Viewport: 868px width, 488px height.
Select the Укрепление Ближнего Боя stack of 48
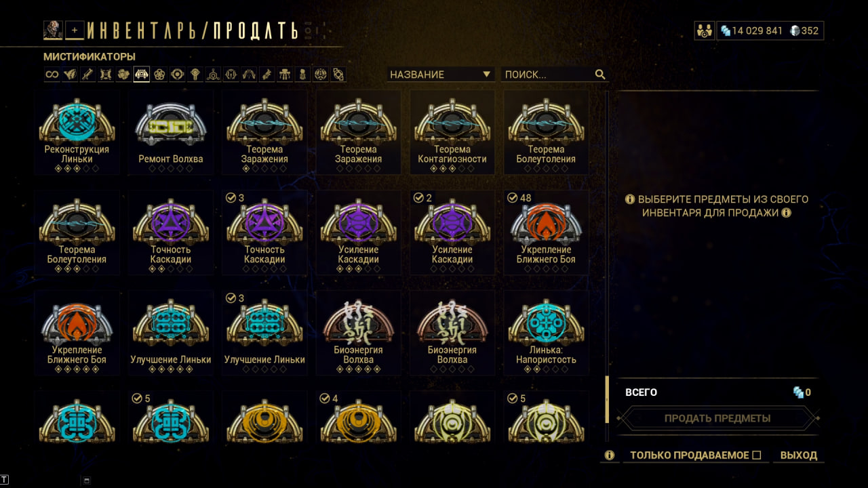[547, 232]
